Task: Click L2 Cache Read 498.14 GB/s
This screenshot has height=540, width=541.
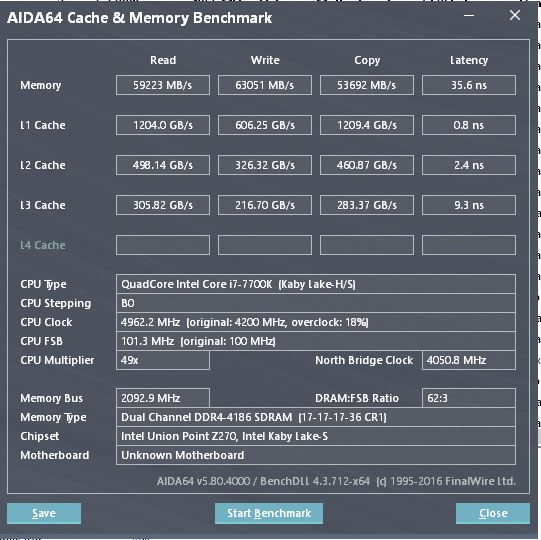Action: (163, 165)
